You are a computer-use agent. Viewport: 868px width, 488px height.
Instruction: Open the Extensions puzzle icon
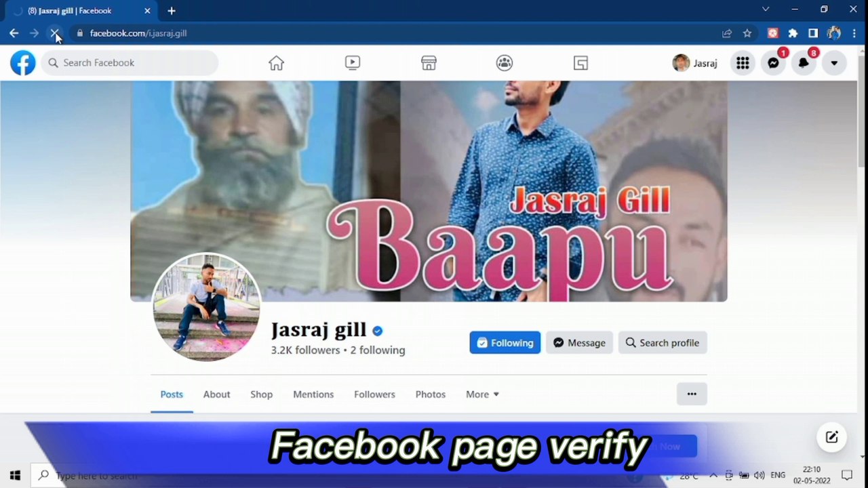pos(793,33)
